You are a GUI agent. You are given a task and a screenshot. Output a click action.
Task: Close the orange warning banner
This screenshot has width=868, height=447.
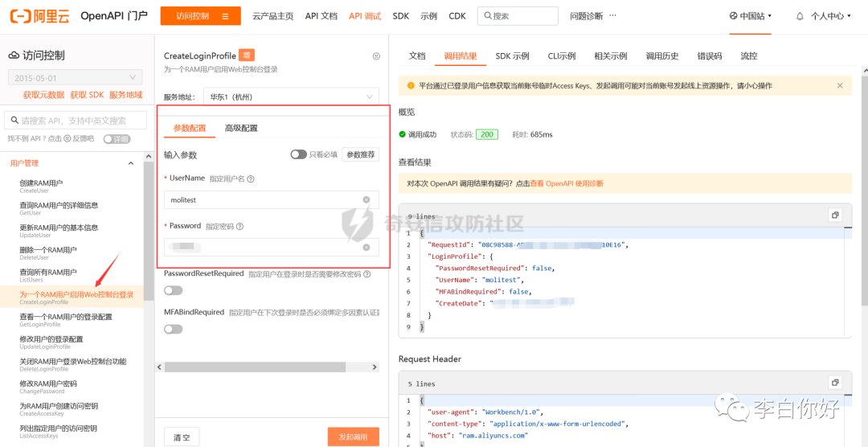click(x=840, y=85)
